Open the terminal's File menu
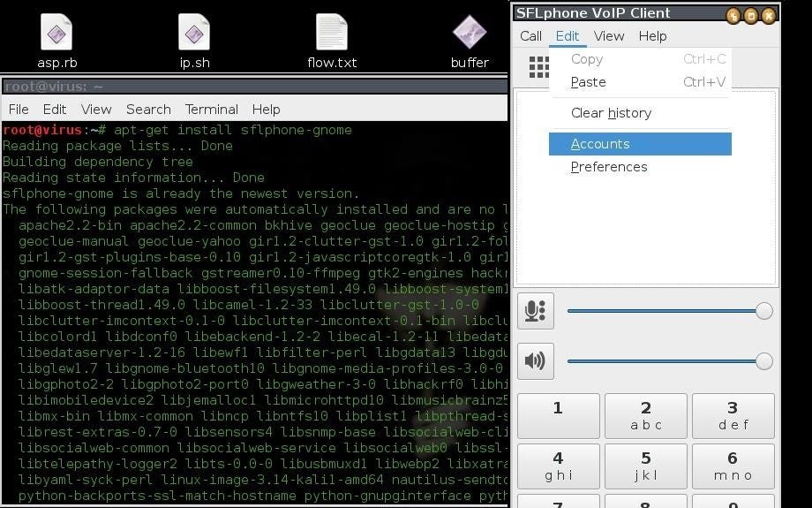This screenshot has height=508, width=812. (19, 110)
